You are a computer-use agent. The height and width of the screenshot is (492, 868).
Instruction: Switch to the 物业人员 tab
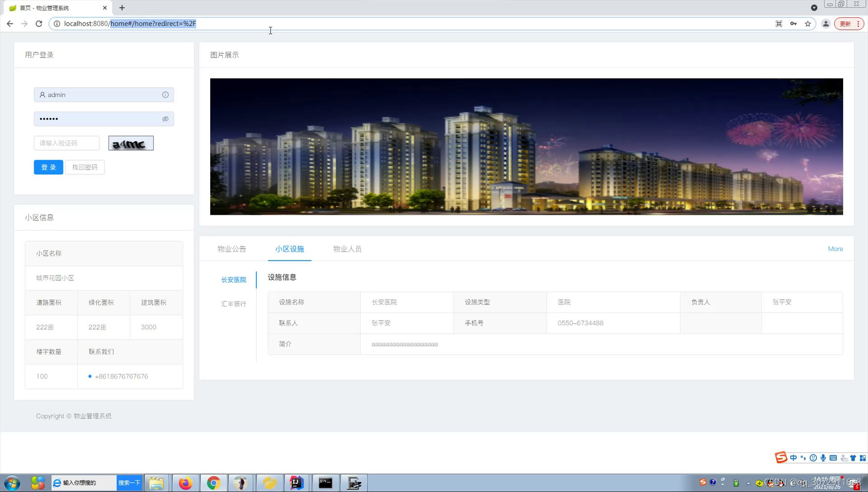click(347, 249)
